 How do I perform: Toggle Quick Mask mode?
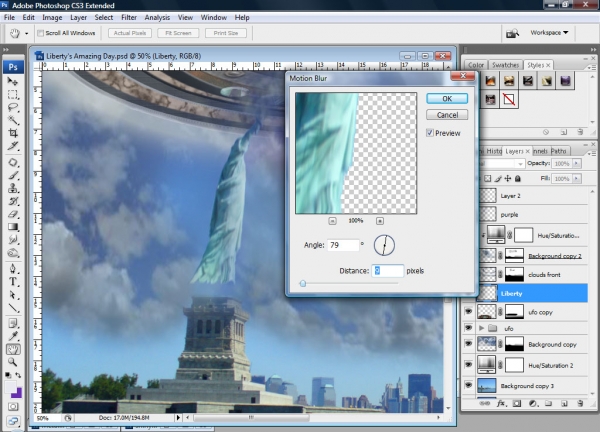13,407
